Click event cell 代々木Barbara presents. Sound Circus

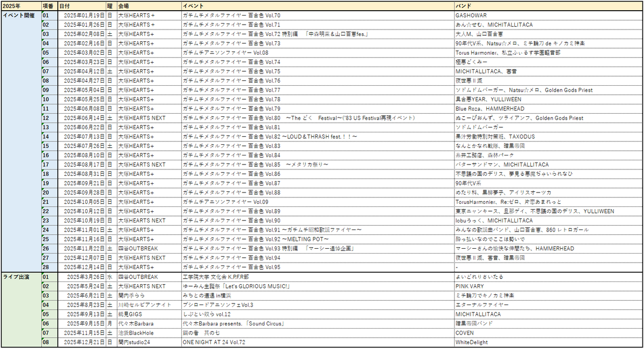(317, 323)
